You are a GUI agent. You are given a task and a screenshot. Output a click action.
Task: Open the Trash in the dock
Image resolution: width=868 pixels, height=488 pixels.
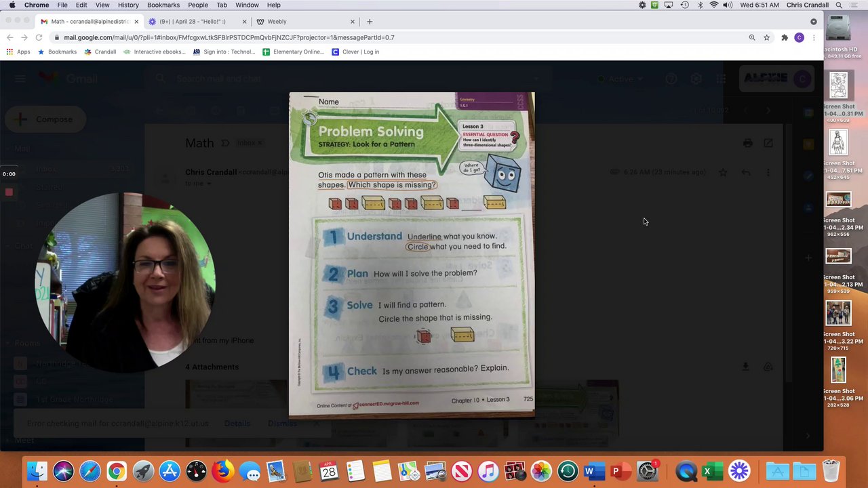(831, 471)
